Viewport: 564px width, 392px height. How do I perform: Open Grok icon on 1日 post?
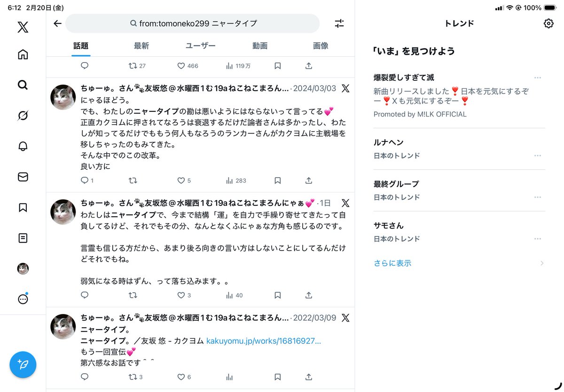(345, 203)
